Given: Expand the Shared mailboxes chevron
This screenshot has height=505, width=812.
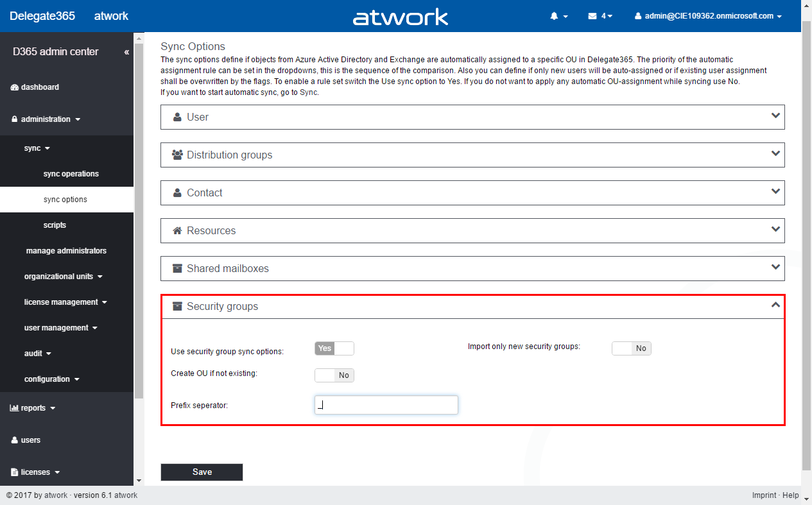Looking at the screenshot, I should [x=776, y=267].
